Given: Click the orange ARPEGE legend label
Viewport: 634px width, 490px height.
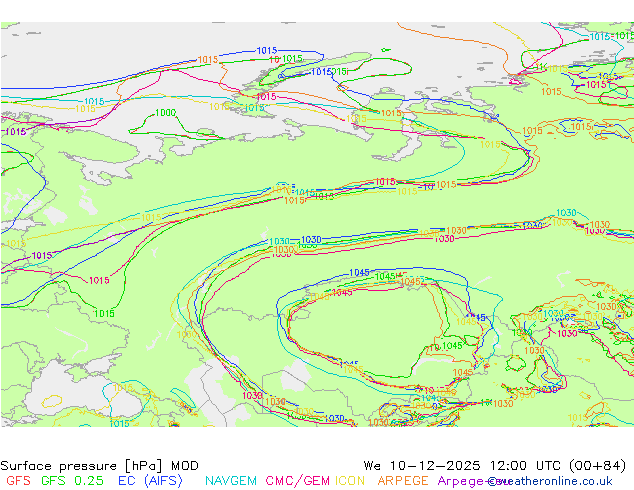Looking at the screenshot, I should coord(403,481).
